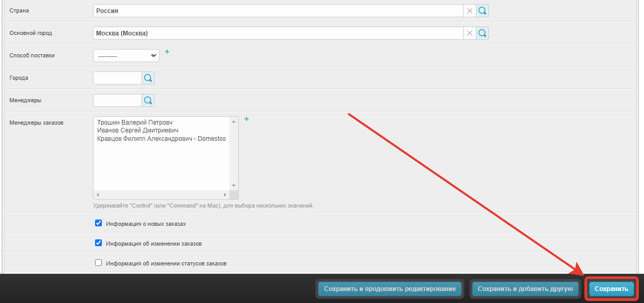Select Иванов Сергей Дмитриевич in list

click(x=138, y=130)
